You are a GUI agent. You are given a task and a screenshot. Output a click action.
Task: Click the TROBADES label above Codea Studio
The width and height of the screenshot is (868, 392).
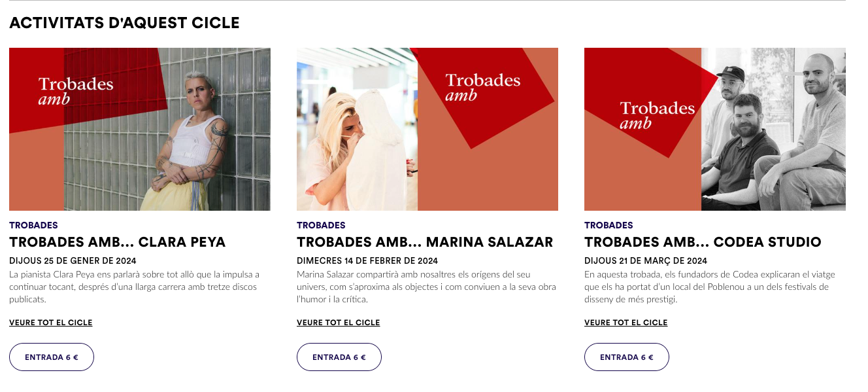609,225
